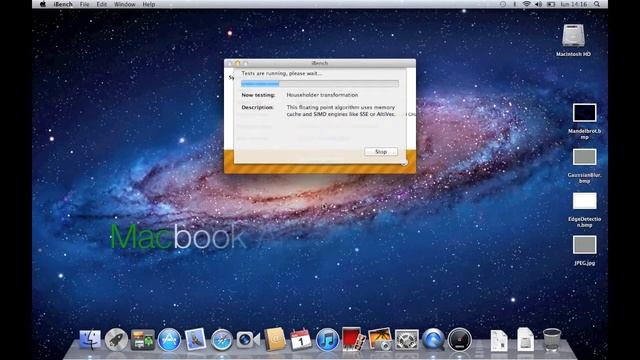This screenshot has height=360, width=640.
Task: Select the EdgeDetection.bmp desktop file
Action: 584,209
